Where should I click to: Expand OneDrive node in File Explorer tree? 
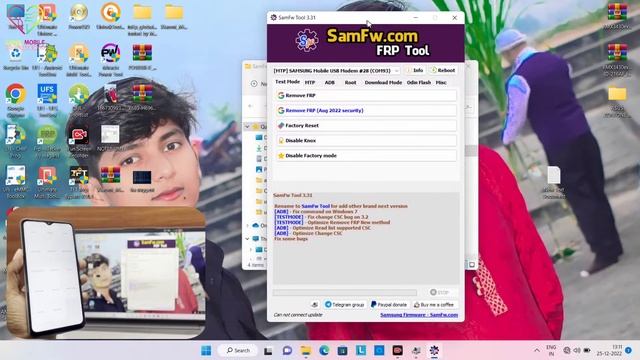click(247, 225)
